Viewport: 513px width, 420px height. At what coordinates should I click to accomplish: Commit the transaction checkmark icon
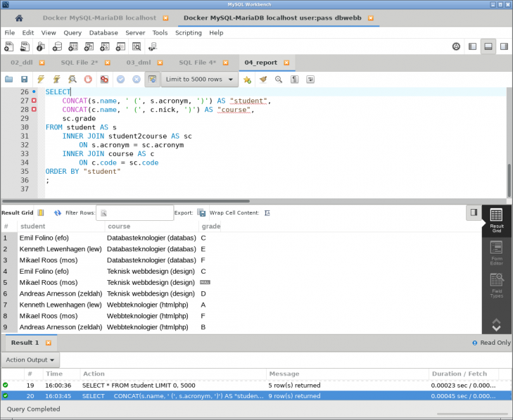click(x=121, y=79)
